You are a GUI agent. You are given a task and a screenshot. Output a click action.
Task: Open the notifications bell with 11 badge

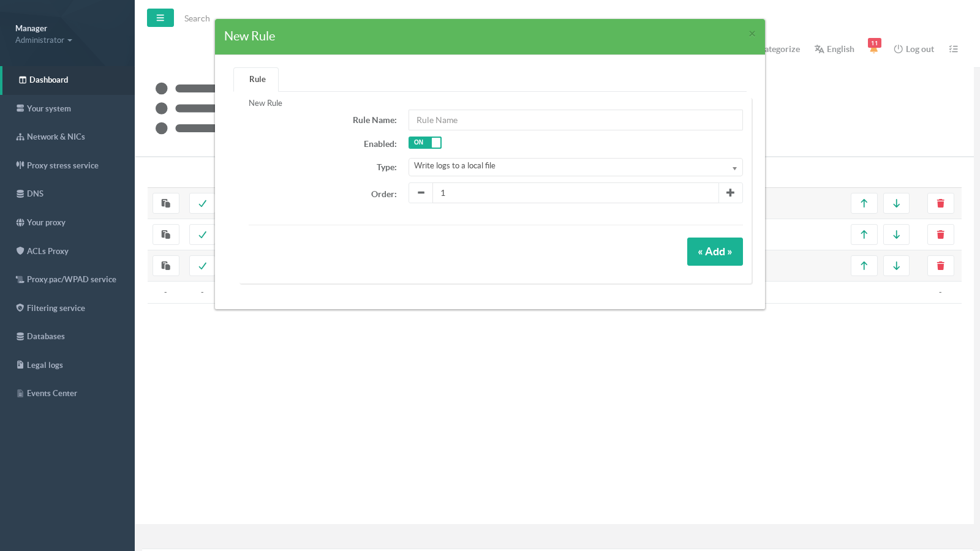[874, 47]
